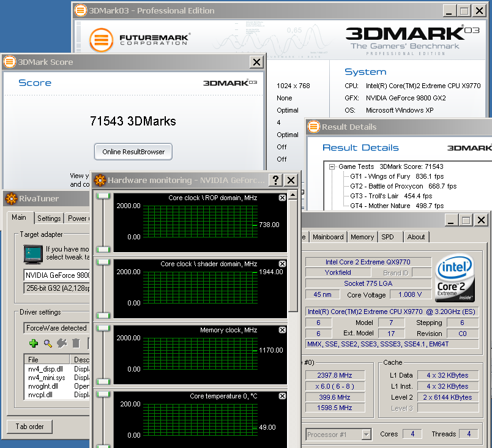The width and height of the screenshot is (492, 448).
Task: Click top slider handle of shader domain graph
Action: [x=103, y=263]
